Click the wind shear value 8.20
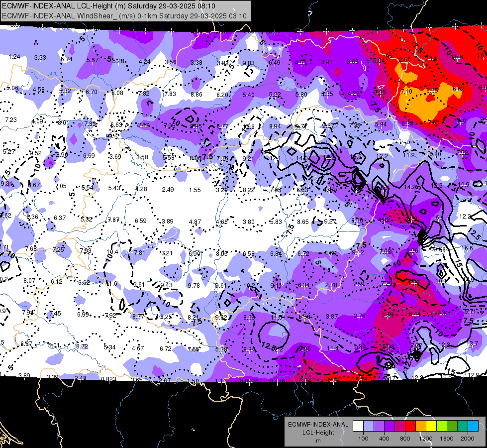 (x=223, y=95)
